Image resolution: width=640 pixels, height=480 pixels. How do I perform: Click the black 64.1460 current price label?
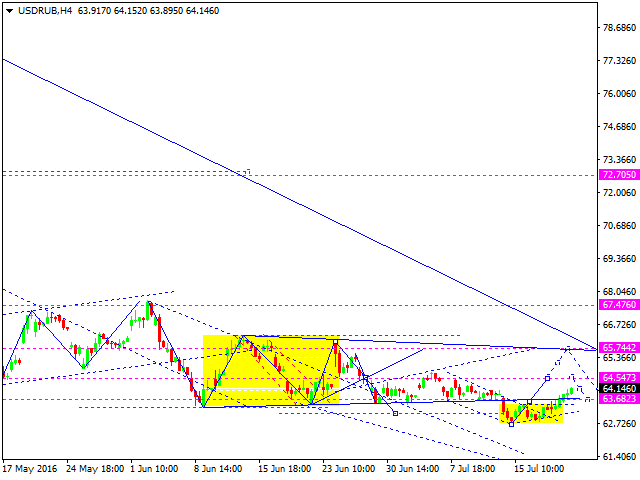pyautogui.click(x=619, y=388)
